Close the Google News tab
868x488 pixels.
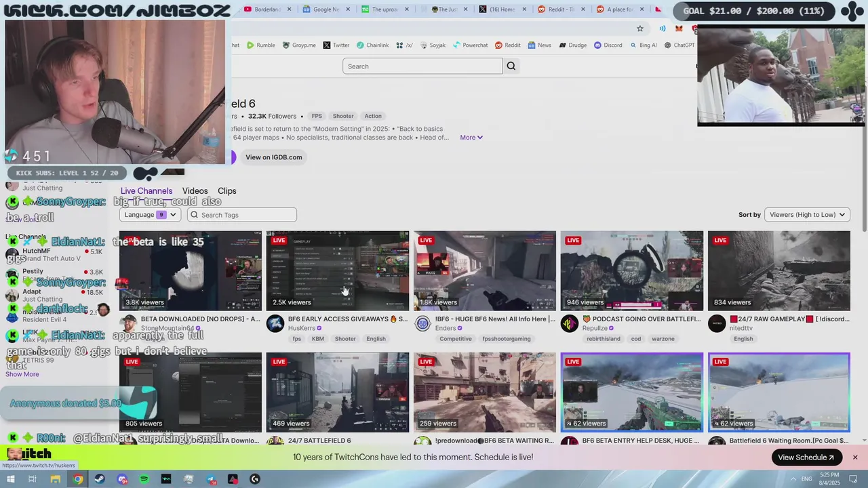[x=348, y=9]
